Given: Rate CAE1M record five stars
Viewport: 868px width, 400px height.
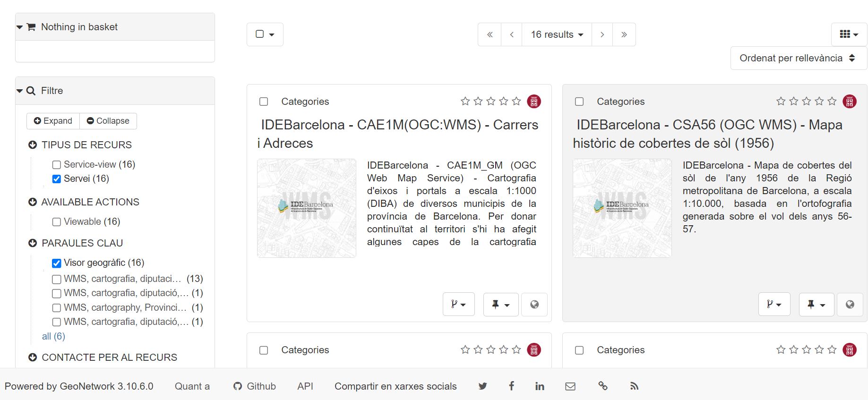Looking at the screenshot, I should point(516,101).
